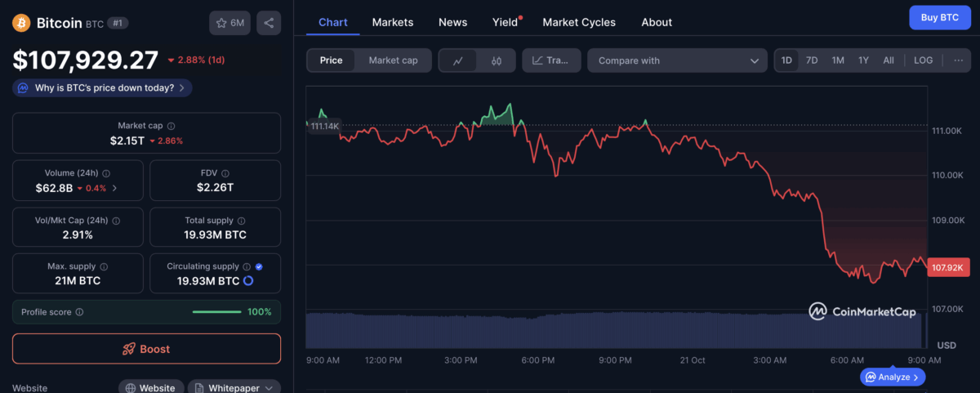Open the Markets tab

pyautogui.click(x=393, y=22)
